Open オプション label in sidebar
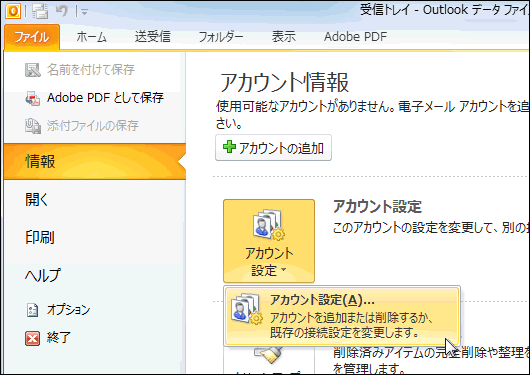This screenshot has height=375, width=530. 69,309
